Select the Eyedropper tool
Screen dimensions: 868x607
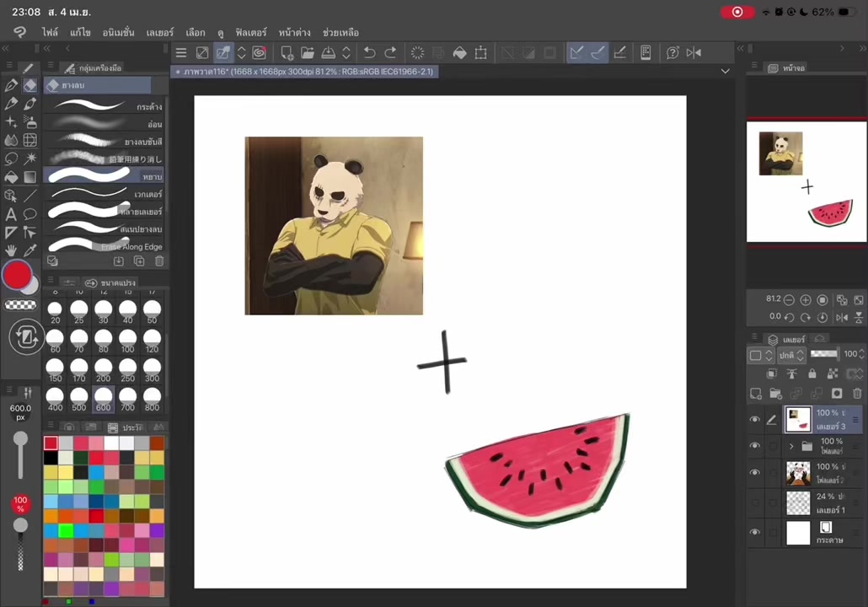tap(29, 251)
